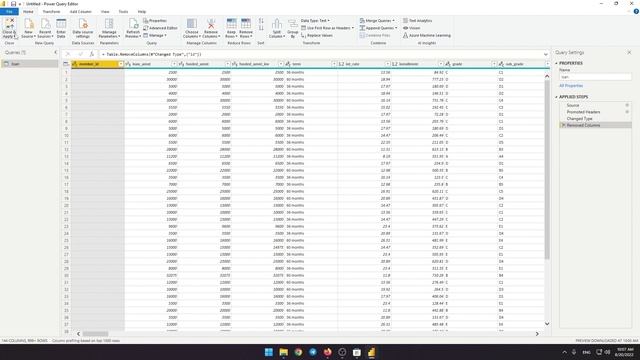Cancel the formula bar edit
Screen dimensions: 640x360
[x=68, y=54]
